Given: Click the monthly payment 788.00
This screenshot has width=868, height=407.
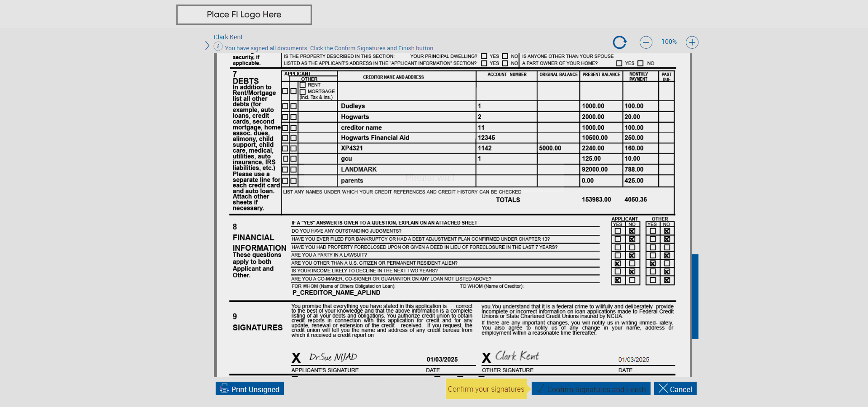Looking at the screenshot, I should pos(634,169).
